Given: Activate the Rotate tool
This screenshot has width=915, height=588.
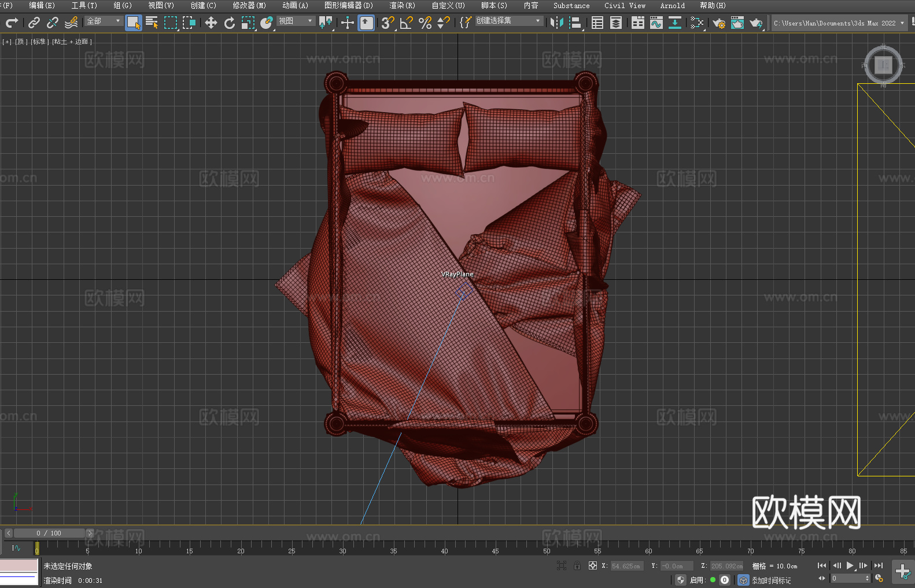Looking at the screenshot, I should [x=230, y=23].
